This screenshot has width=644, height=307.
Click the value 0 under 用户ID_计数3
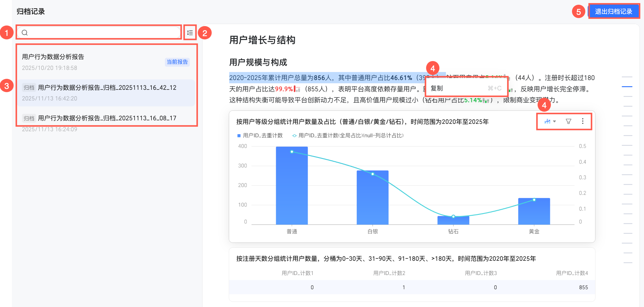tap(495, 287)
